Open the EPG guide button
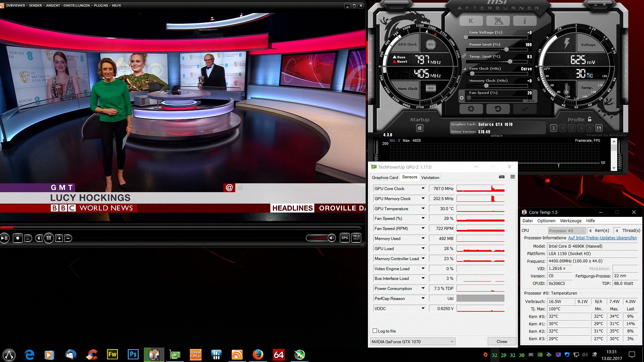Screen dimensions: 644x362 tap(345, 238)
